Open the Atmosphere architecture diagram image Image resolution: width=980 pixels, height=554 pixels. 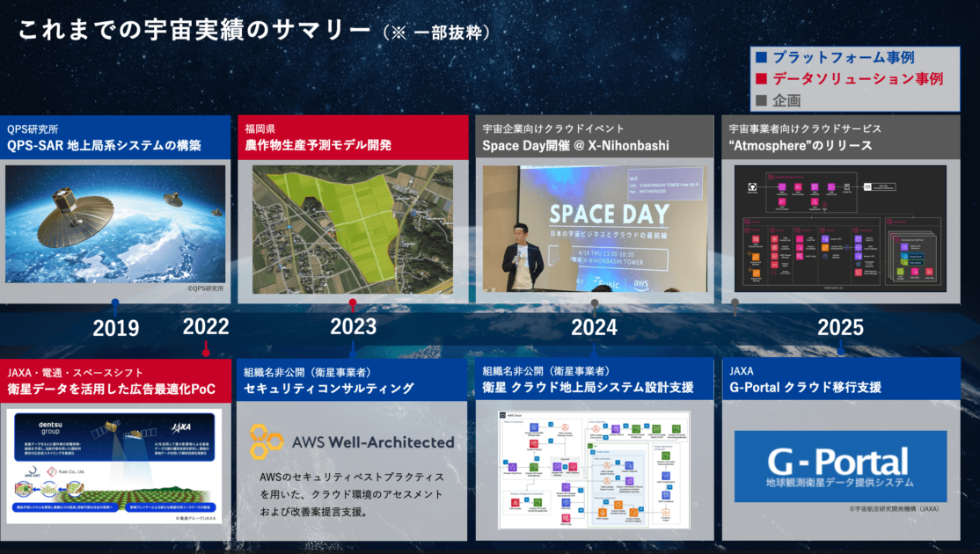[x=840, y=229]
